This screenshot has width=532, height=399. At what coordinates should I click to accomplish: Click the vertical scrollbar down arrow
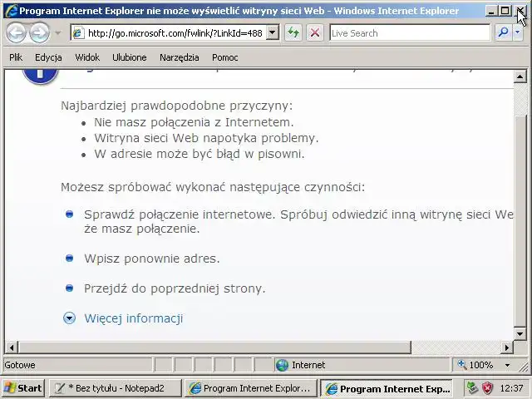pyautogui.click(x=520, y=333)
